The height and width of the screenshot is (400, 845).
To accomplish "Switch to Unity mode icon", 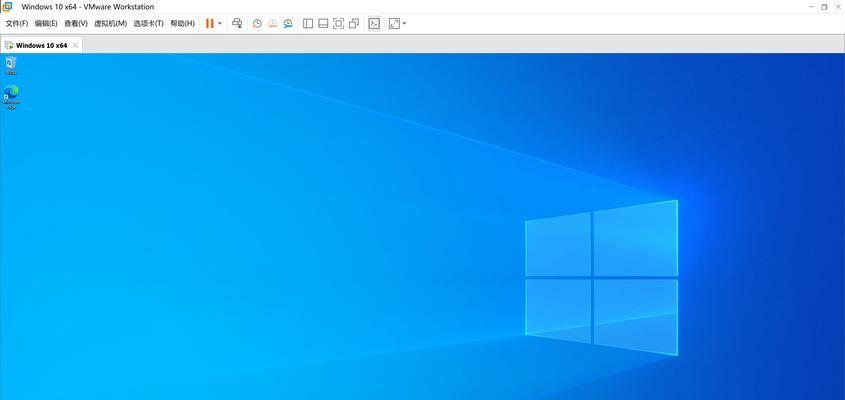I will [x=354, y=24].
